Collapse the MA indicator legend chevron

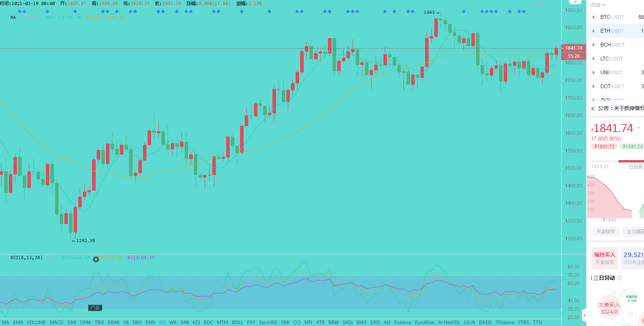click(x=5, y=18)
